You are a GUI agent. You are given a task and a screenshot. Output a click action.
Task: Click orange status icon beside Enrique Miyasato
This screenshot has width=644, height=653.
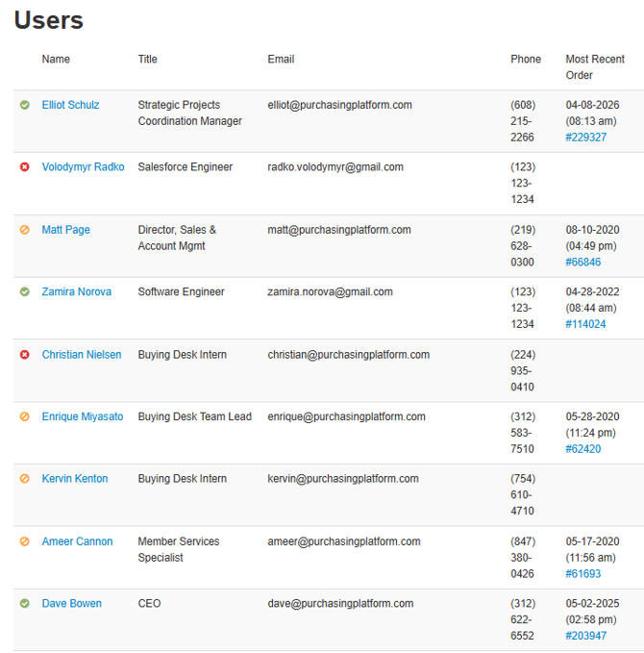click(x=25, y=417)
